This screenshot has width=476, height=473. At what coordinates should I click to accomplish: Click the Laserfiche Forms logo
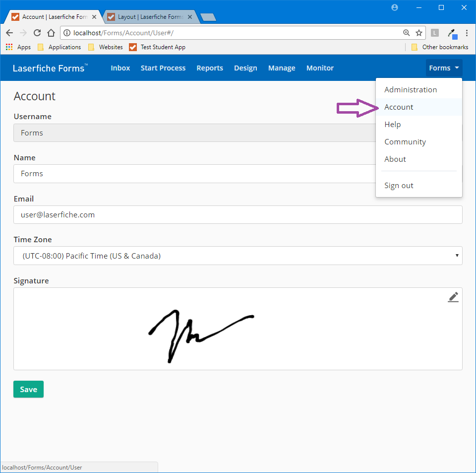(50, 68)
